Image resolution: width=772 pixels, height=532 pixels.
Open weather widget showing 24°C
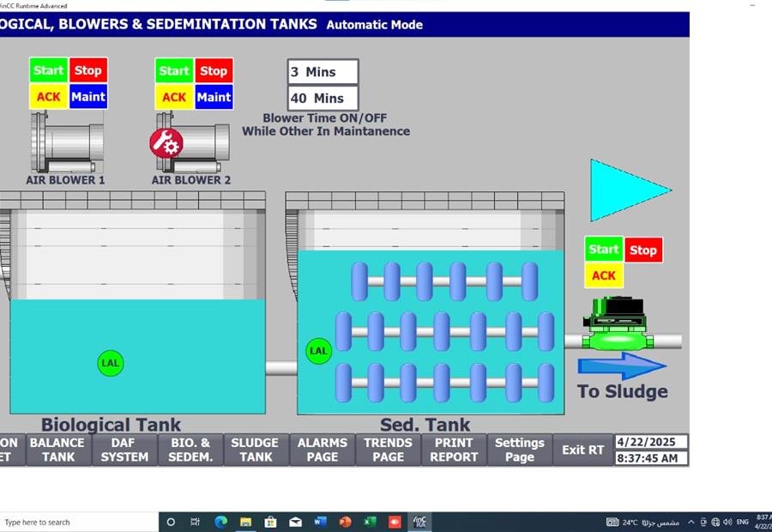click(x=642, y=523)
